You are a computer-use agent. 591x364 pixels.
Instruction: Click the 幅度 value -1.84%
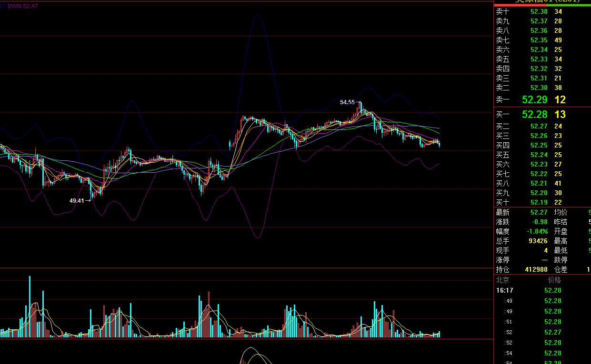[x=537, y=231]
